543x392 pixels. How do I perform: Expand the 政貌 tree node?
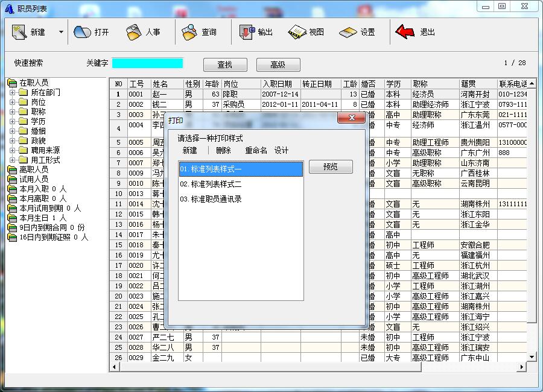click(13, 141)
